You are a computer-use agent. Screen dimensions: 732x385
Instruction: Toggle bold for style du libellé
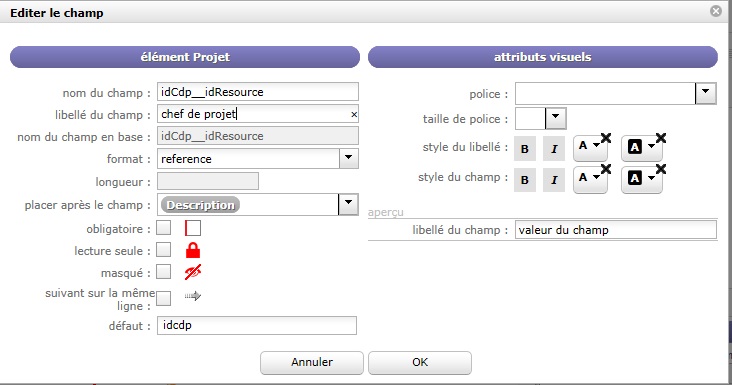click(525, 149)
